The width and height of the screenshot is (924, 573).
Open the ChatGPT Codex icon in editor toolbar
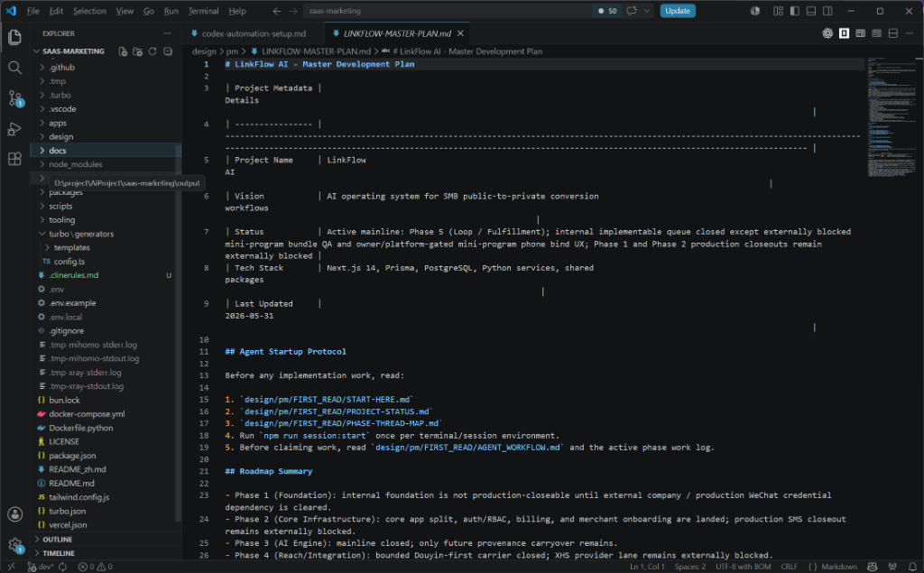point(828,33)
